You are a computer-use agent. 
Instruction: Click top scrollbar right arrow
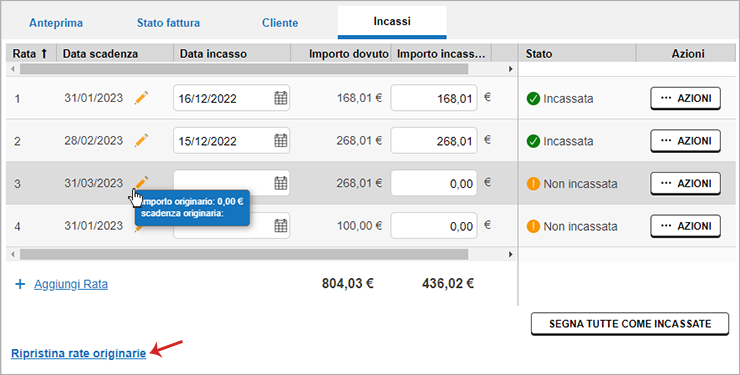[x=510, y=69]
